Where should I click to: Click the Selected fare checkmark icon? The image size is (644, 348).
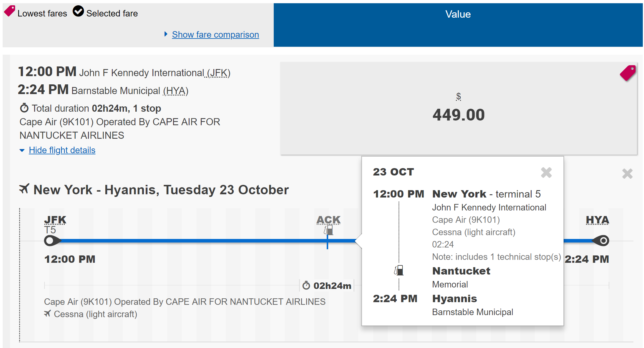click(x=78, y=11)
